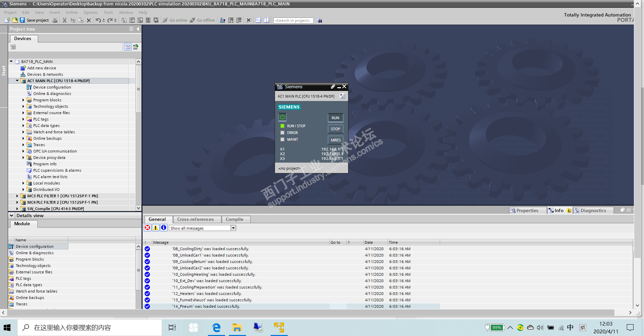
Task: Collapse the AC1 MAIN PLC device node
Action: tap(17, 81)
